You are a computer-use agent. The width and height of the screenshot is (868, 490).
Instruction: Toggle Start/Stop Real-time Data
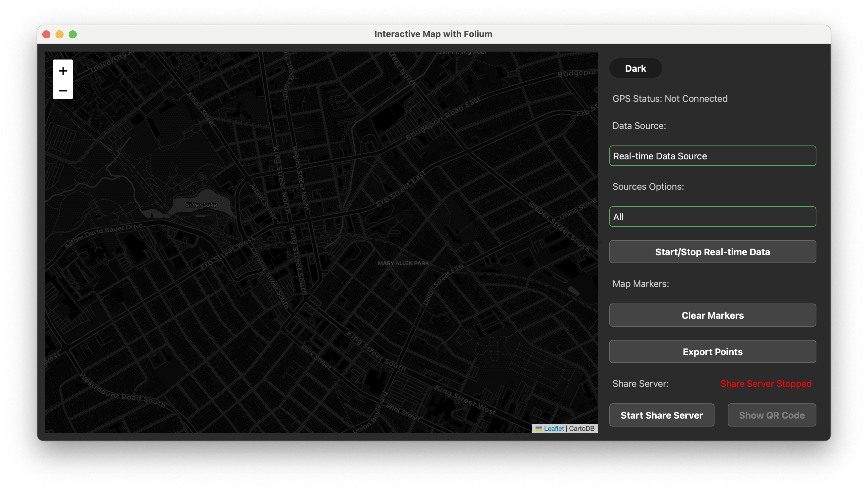[x=712, y=252]
